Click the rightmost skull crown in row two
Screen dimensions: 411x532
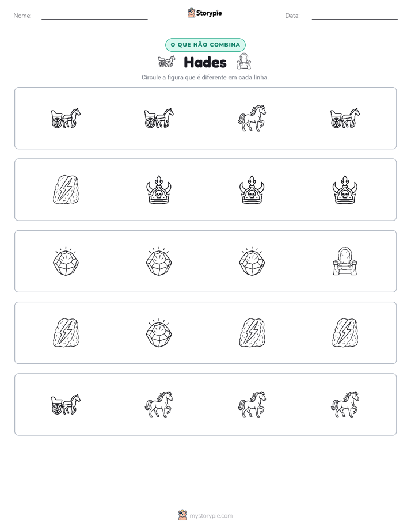[x=345, y=189]
